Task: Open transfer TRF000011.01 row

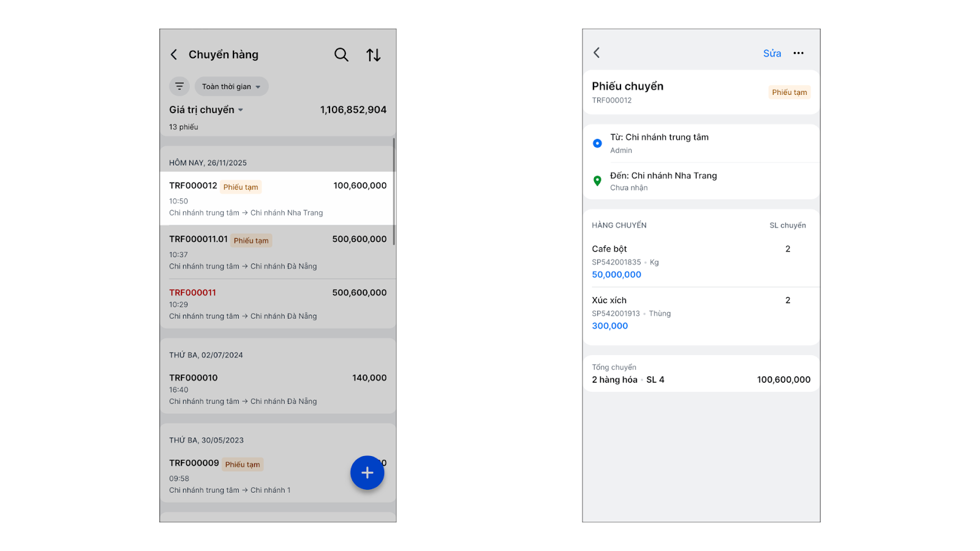Action: pos(277,252)
